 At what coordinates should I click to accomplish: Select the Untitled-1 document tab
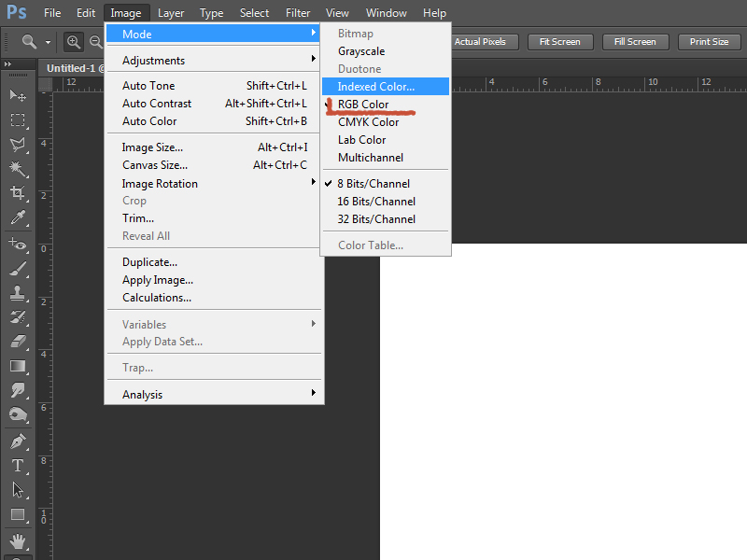(72, 68)
